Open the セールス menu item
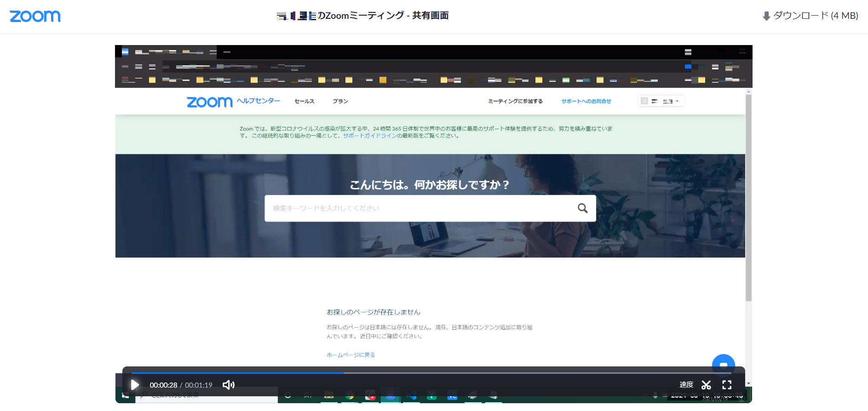Screen dimensions: 868x411 pyautogui.click(x=305, y=101)
